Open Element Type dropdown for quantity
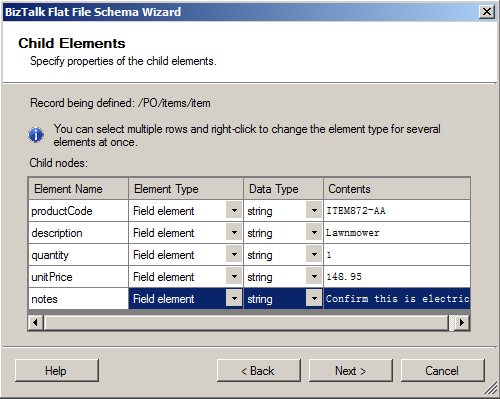Screen dimensions: 500x399 tap(234, 255)
